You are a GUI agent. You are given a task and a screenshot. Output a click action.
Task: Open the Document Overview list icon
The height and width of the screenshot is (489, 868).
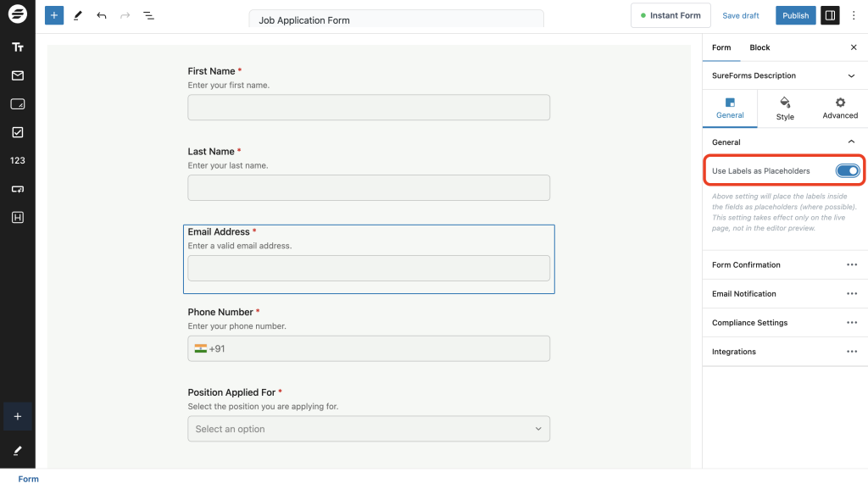[148, 15]
